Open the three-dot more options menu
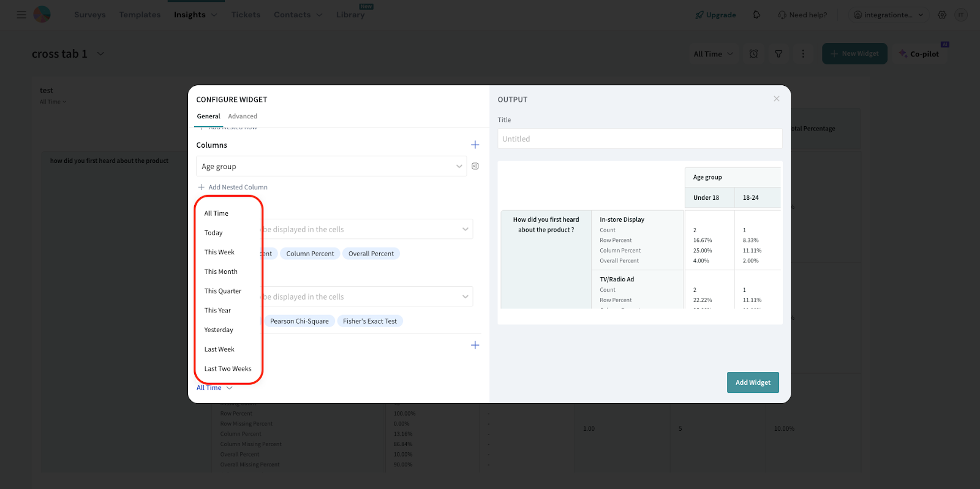The image size is (980, 489). click(803, 54)
